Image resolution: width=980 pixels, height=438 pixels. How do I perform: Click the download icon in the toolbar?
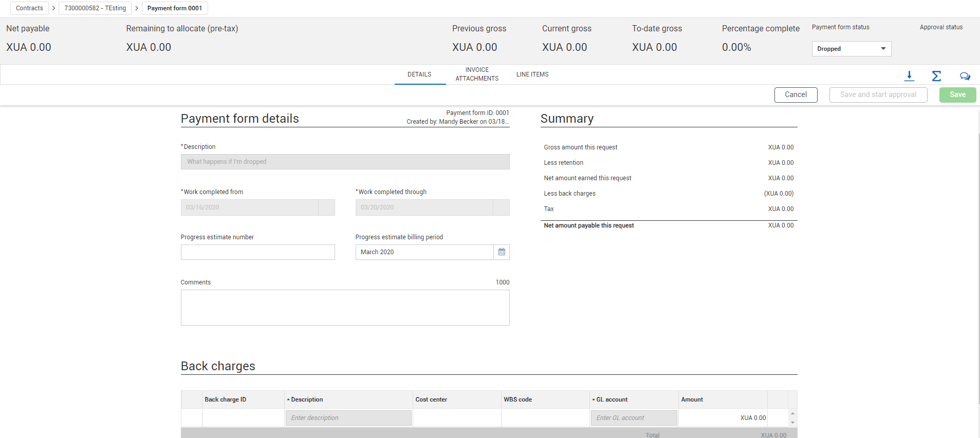point(909,76)
